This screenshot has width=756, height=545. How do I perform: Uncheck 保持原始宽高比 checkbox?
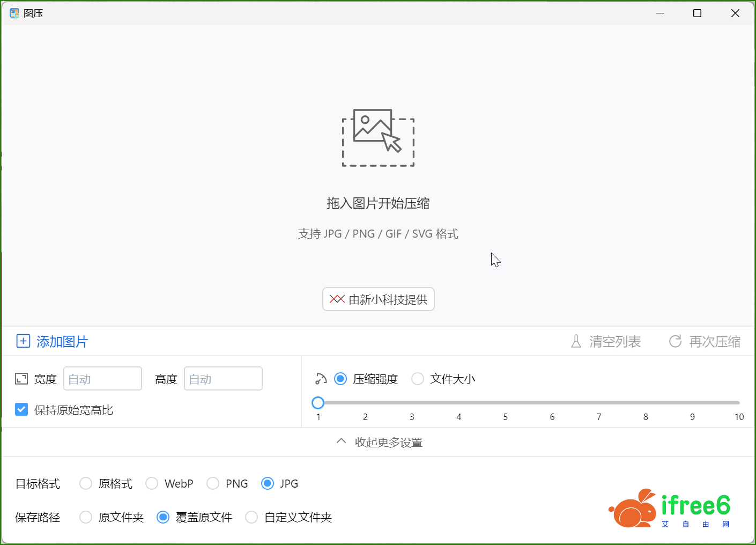[x=21, y=410]
